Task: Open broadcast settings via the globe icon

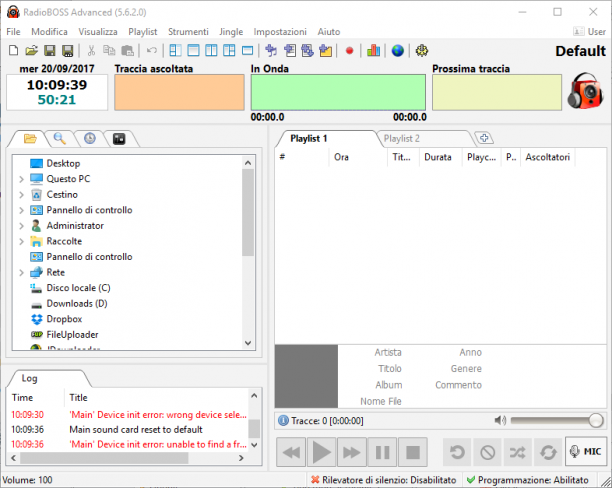Action: 398,51
